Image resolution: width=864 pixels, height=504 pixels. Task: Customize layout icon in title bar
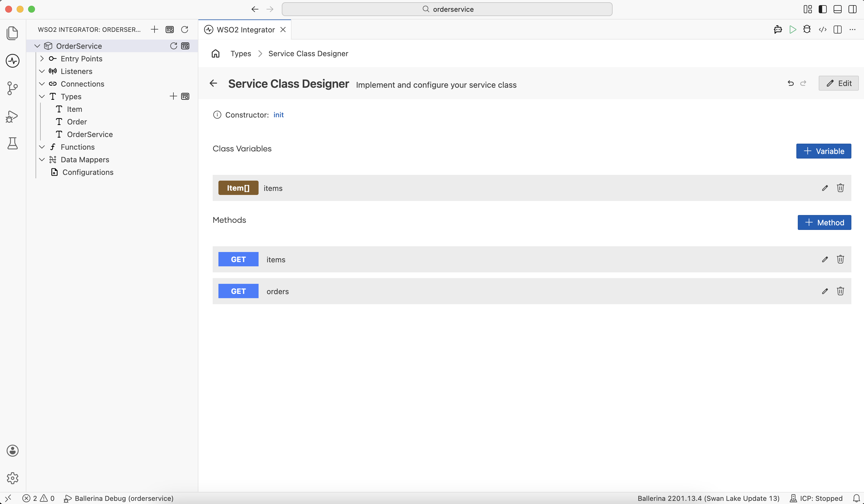[x=808, y=9]
